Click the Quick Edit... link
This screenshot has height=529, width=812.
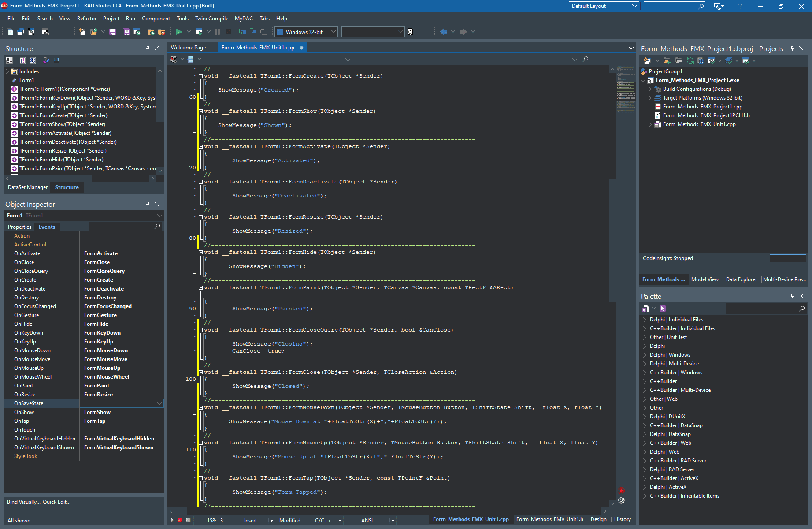pos(56,502)
